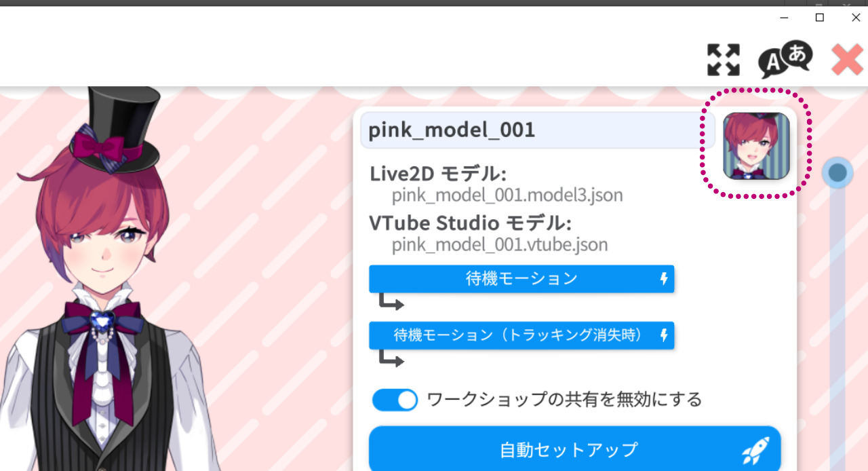
Task: Click the window close X in the title bar
Action: pos(856,18)
